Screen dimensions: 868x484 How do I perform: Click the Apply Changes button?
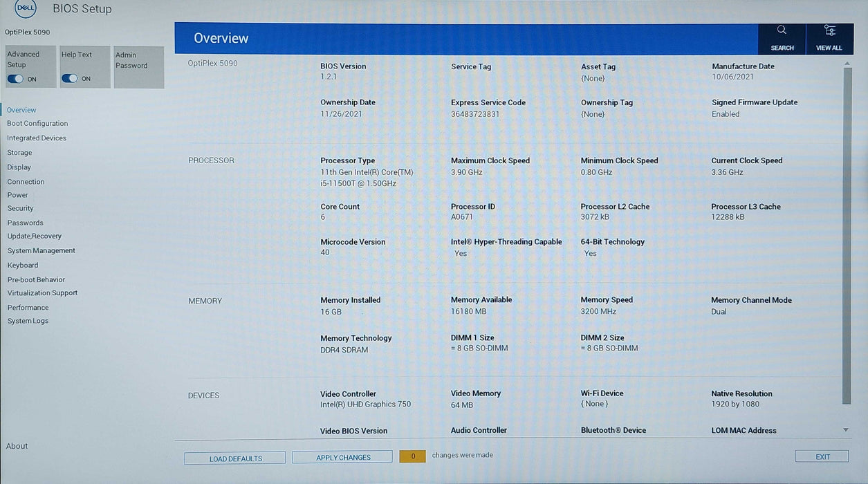pyautogui.click(x=342, y=457)
